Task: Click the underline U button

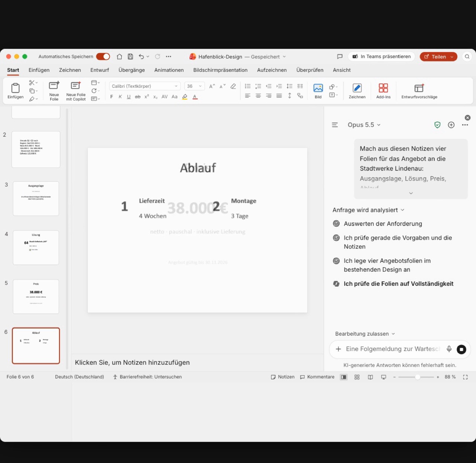Action: [129, 97]
